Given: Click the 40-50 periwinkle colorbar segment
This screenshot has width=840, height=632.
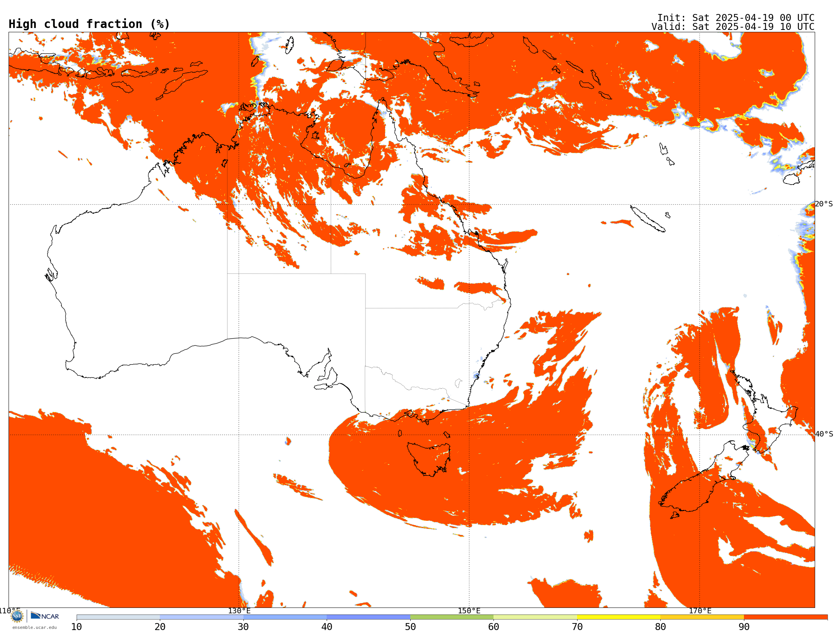Looking at the screenshot, I should click(x=368, y=617).
